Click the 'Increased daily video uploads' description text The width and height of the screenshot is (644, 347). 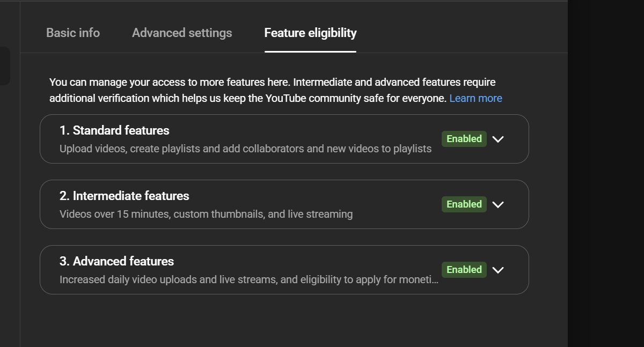pyautogui.click(x=249, y=280)
